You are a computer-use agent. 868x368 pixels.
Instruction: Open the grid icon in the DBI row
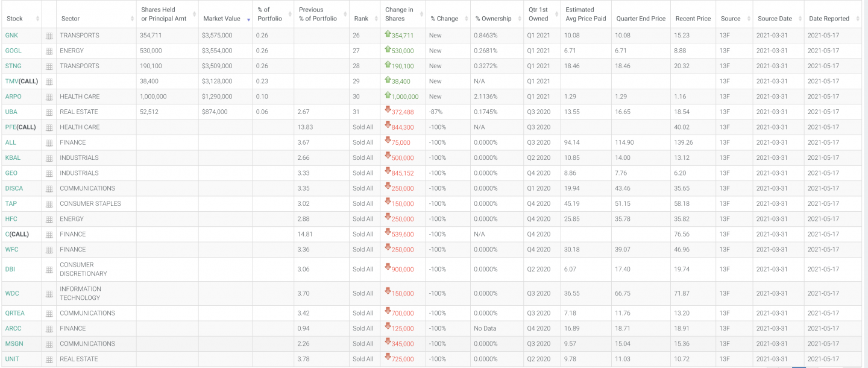click(x=49, y=270)
